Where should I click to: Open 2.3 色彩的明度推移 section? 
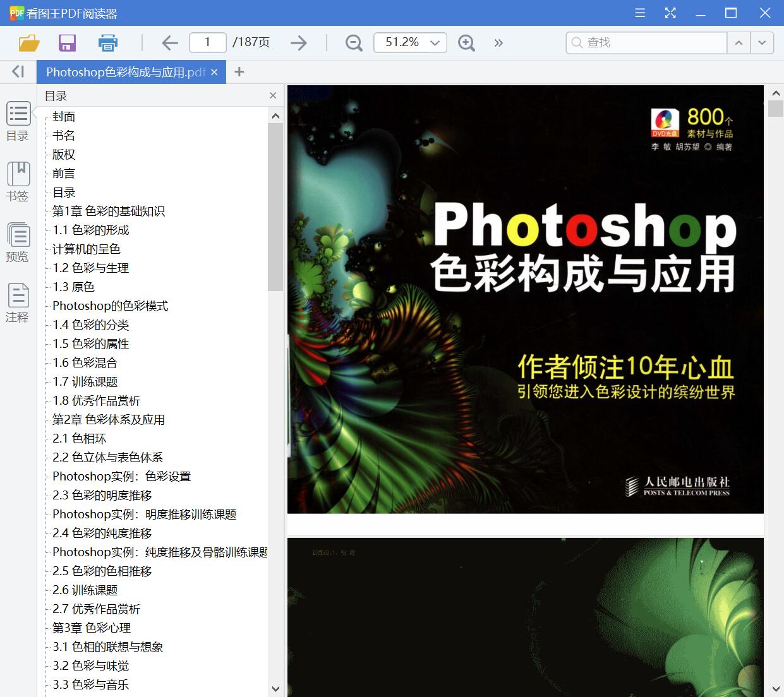pyautogui.click(x=102, y=495)
